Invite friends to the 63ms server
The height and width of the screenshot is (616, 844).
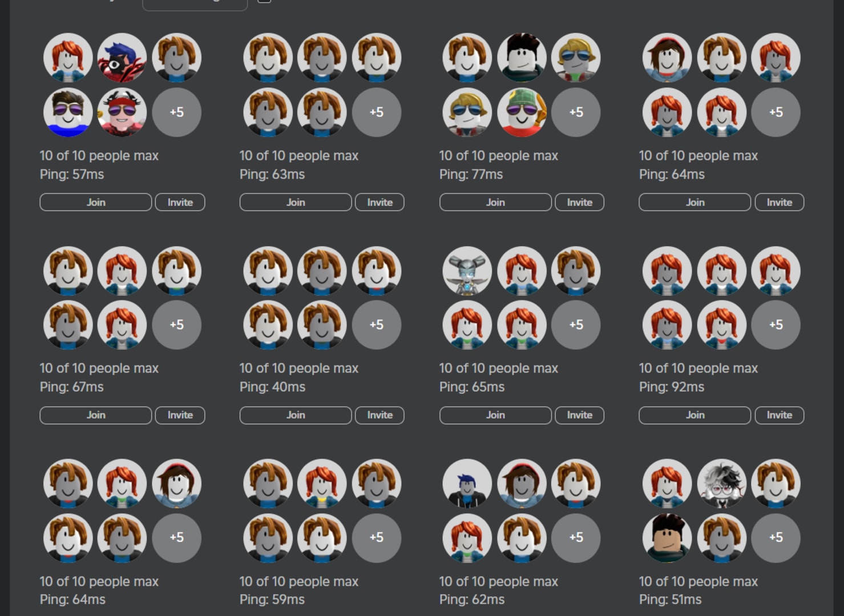(x=379, y=202)
